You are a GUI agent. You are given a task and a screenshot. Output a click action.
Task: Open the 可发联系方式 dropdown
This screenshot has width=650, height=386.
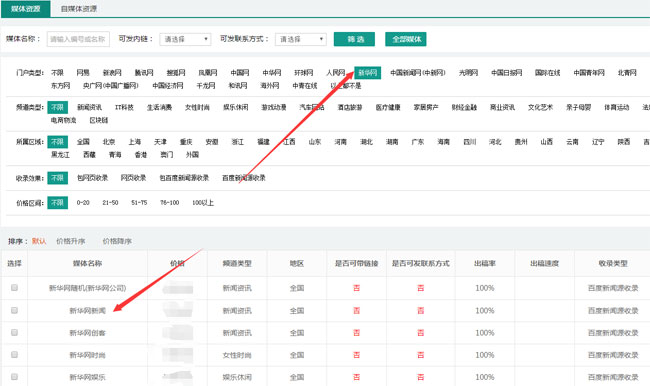pos(301,39)
